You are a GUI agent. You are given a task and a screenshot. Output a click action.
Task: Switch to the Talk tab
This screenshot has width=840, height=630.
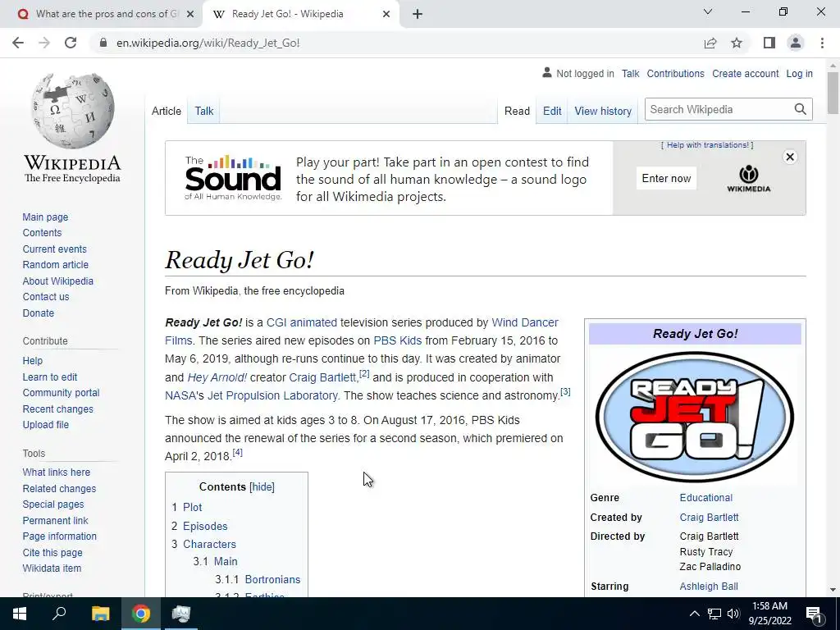(204, 111)
